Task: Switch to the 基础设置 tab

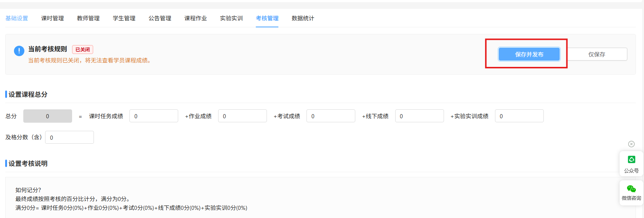Action: pyautogui.click(x=17, y=18)
